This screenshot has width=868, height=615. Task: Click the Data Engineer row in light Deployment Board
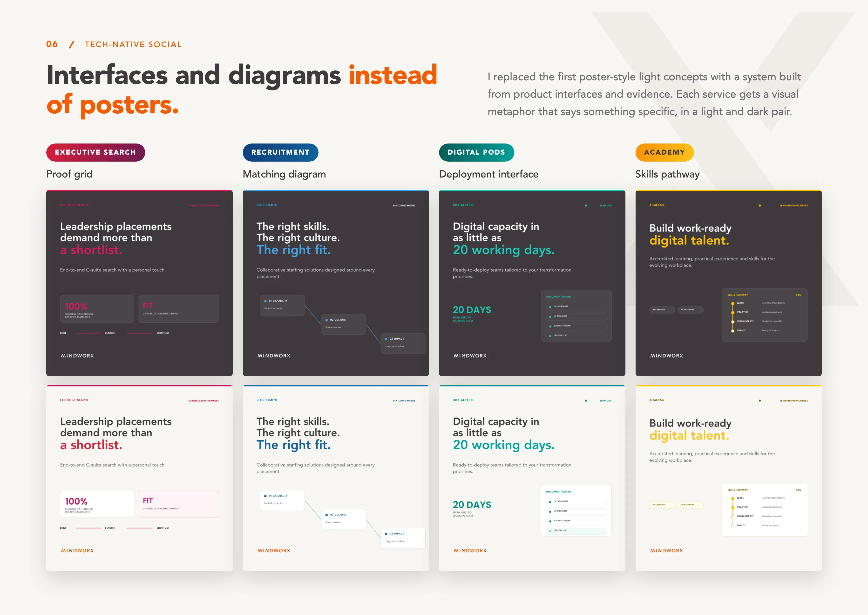pyautogui.click(x=576, y=502)
